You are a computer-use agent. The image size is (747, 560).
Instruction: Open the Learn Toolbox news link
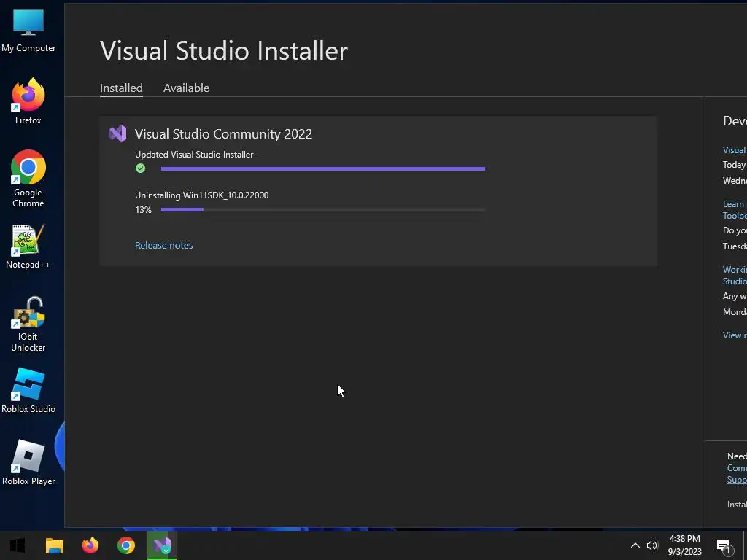click(735, 209)
